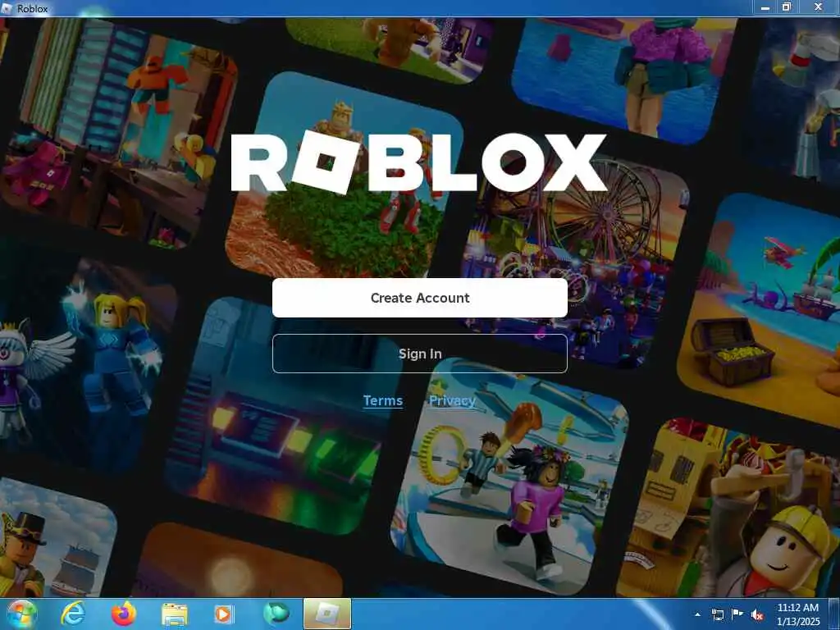Close the Roblox window
The height and width of the screenshot is (630, 840).
point(818,7)
